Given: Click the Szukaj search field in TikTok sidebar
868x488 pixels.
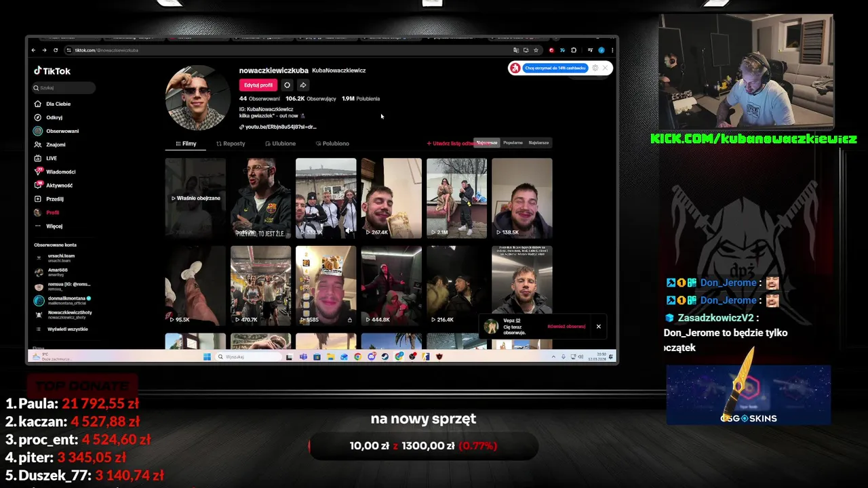Looking at the screenshot, I should tap(64, 87).
